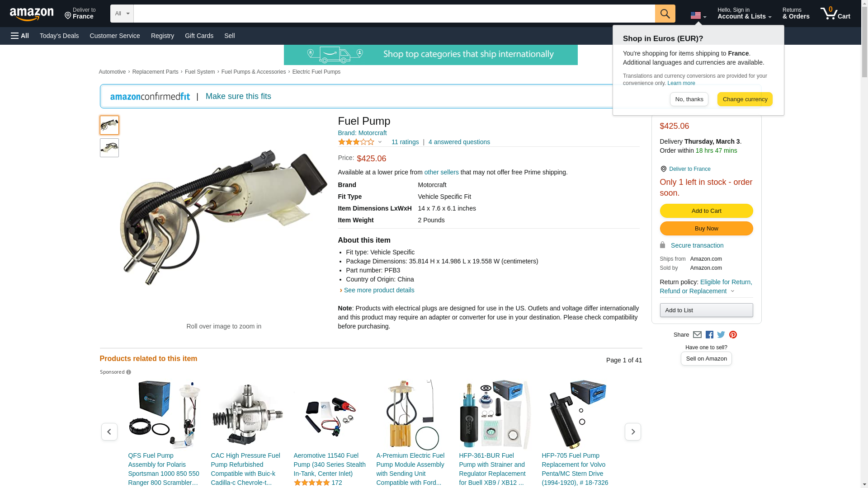Viewport: 868px width, 488px height.
Task: Click the search magnifier Go button
Action: (665, 14)
